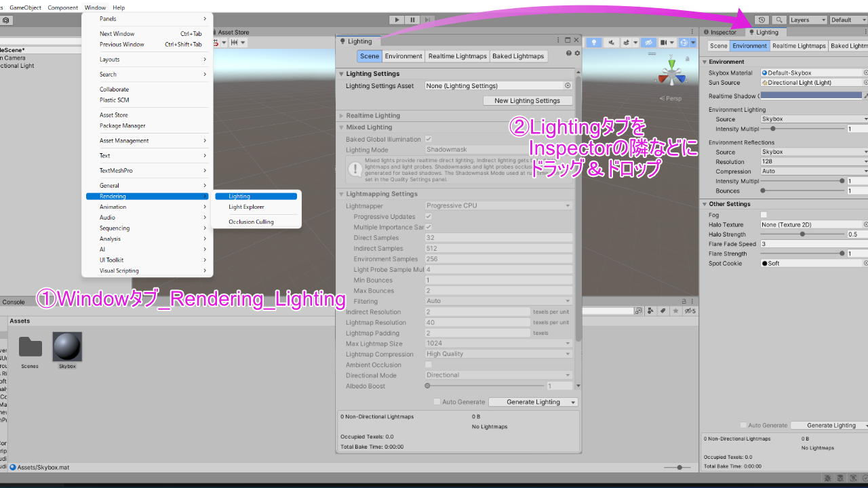Select Lighting in the Rendering submenu
The width and height of the screenshot is (868, 488).
256,197
